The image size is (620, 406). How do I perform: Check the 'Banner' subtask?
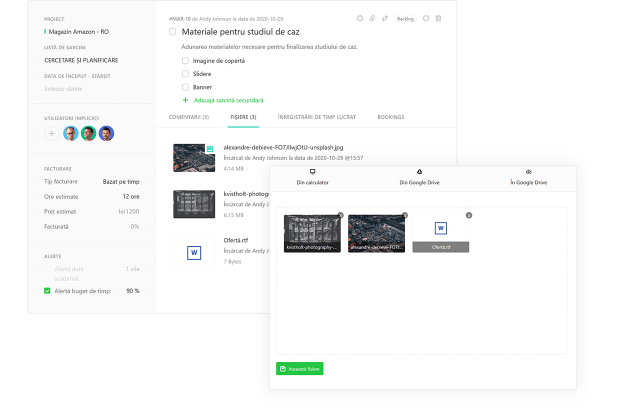[185, 87]
